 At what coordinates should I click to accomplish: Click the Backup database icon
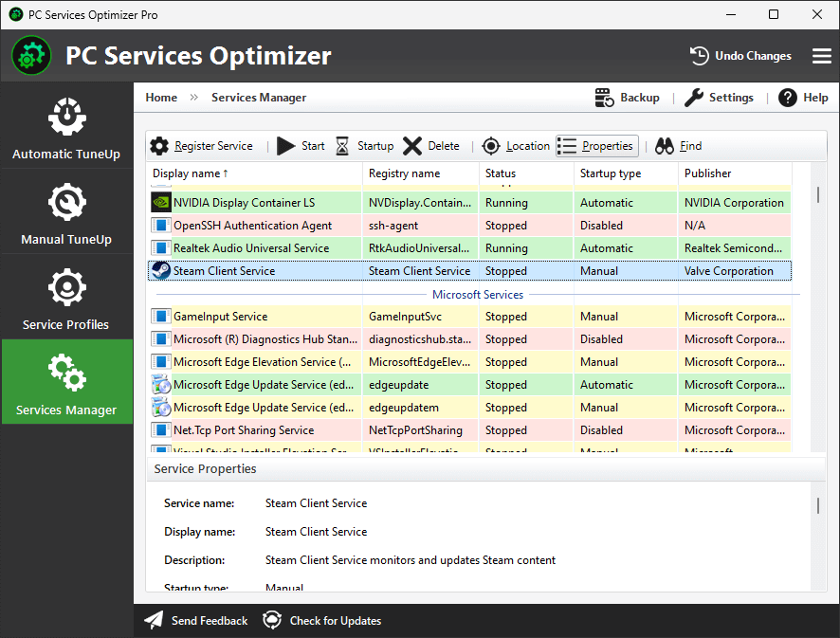[604, 98]
